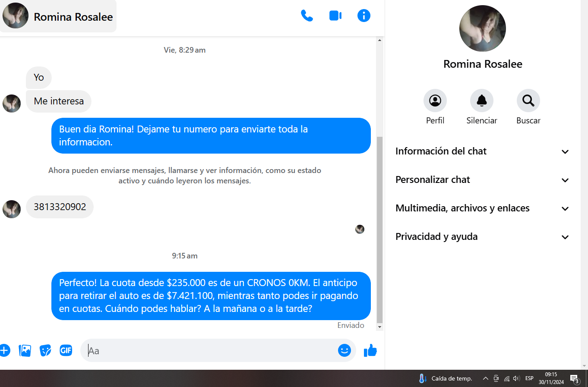Viewport: 588px width, 387px height.
Task: Open the GIF picker
Action: 66,350
